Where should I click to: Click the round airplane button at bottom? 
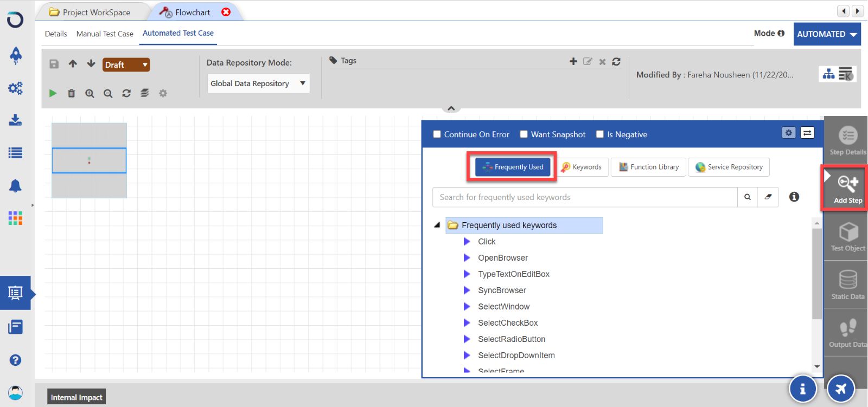[x=840, y=389]
